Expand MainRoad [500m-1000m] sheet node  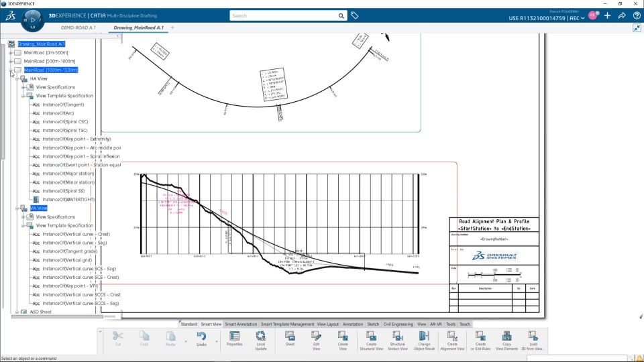click(11, 61)
